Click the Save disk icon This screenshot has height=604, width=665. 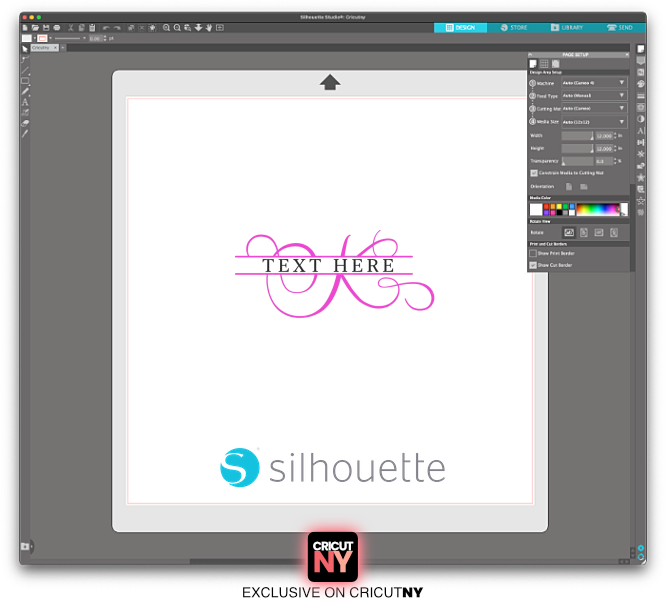(46, 27)
